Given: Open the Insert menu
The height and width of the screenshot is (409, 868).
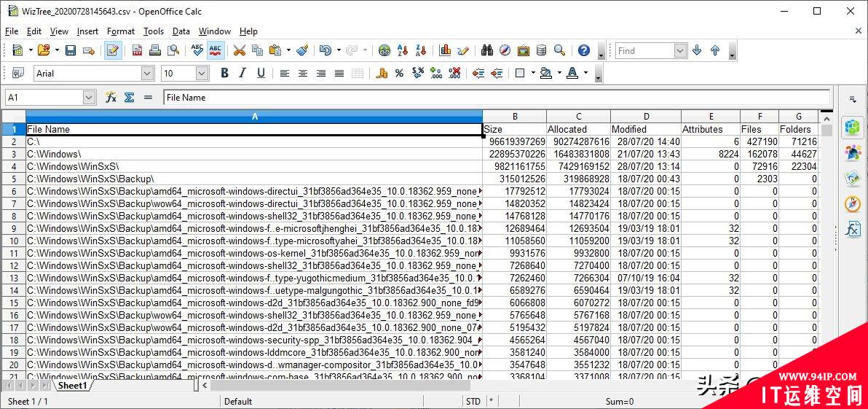Looking at the screenshot, I should click(x=87, y=31).
